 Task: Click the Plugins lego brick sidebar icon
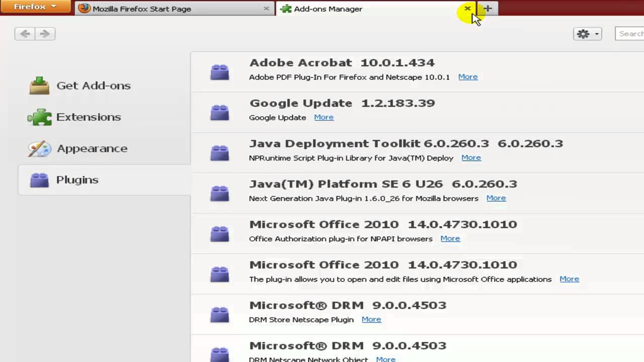pyautogui.click(x=39, y=179)
